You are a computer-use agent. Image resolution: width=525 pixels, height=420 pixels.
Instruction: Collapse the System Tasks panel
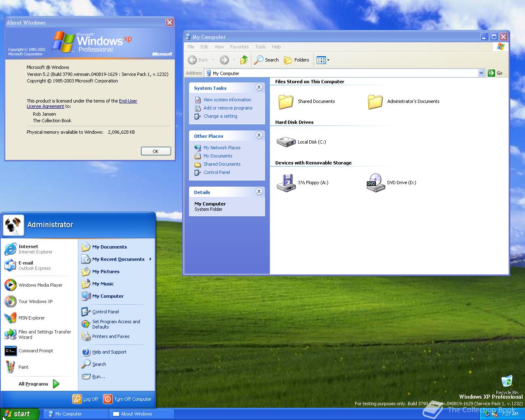pos(259,87)
